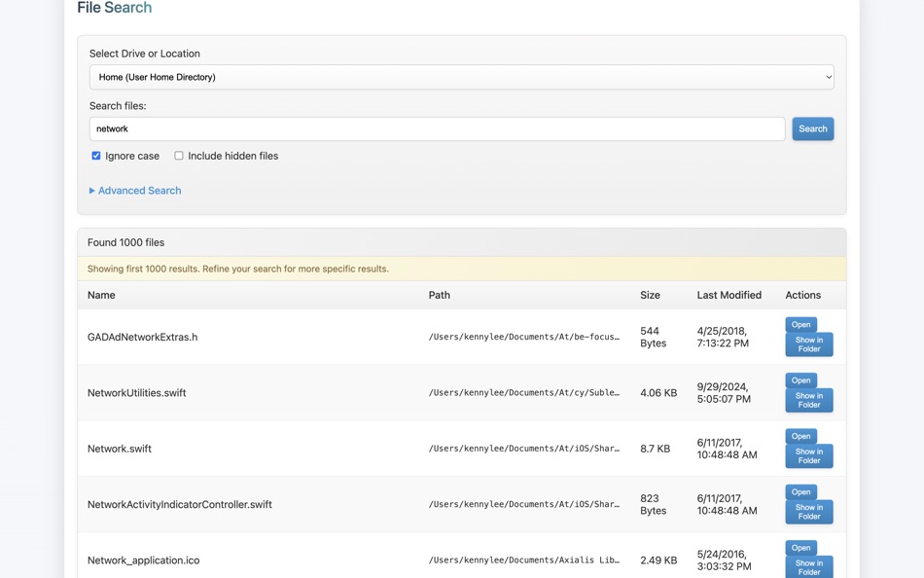Open NetworkActivityIndicatorController.swift file
The width and height of the screenshot is (924, 578).
[800, 492]
